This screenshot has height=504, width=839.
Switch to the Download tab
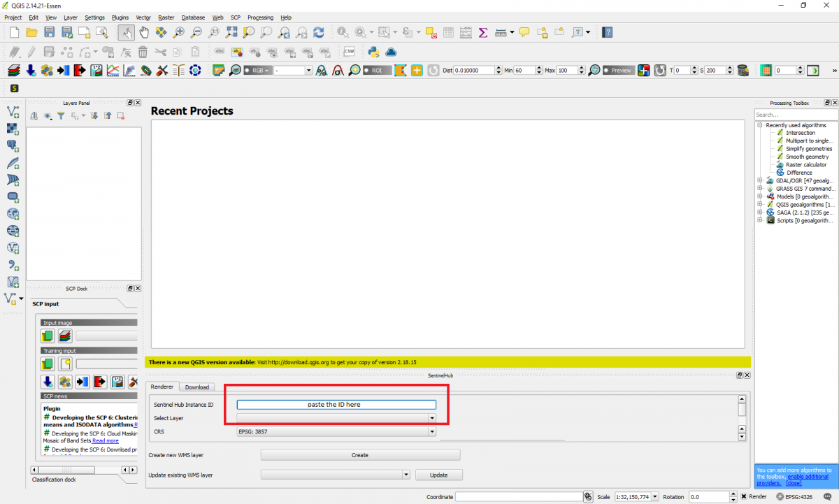pos(196,387)
